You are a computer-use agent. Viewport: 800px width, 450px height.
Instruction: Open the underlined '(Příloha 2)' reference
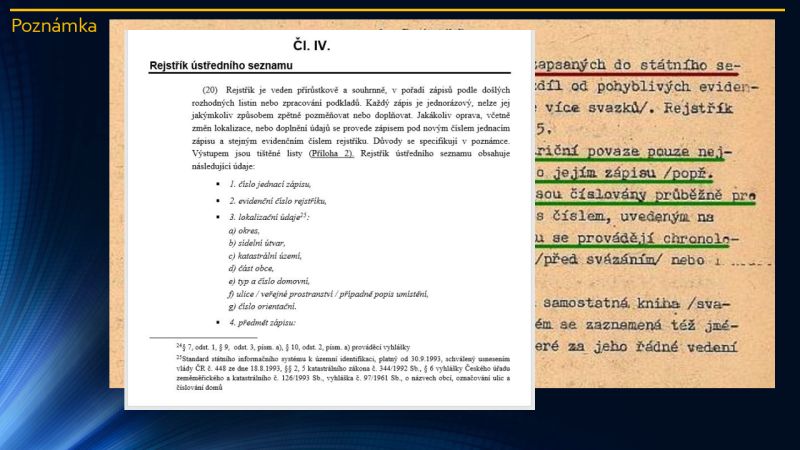coord(332,153)
